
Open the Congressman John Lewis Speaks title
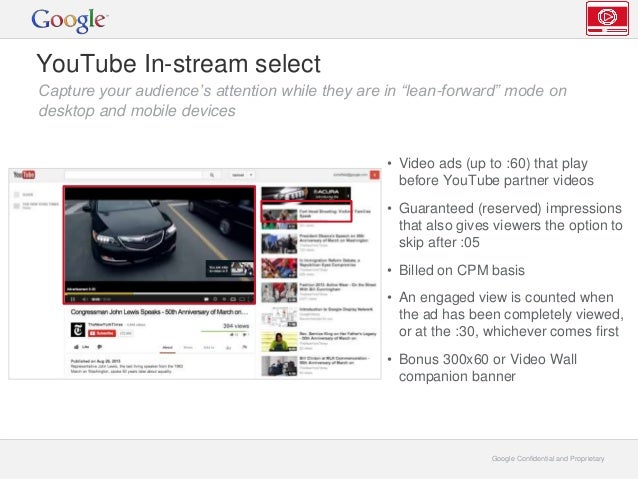(x=159, y=312)
